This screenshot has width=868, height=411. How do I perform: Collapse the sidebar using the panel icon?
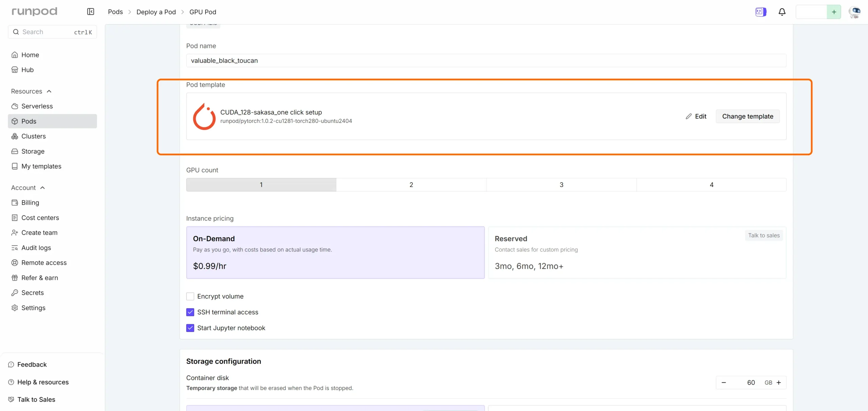pos(91,12)
